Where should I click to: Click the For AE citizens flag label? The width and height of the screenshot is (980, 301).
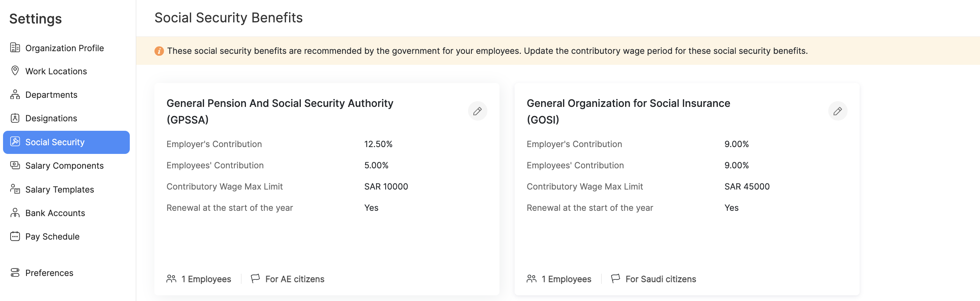294,279
